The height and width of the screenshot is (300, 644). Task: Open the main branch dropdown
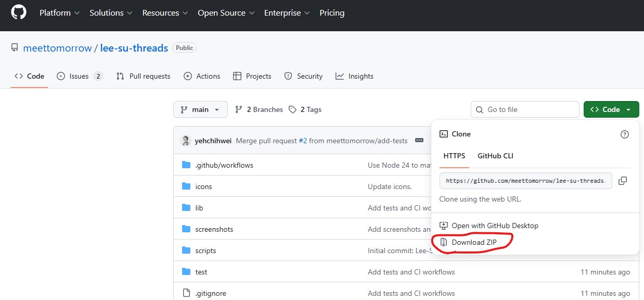(200, 109)
